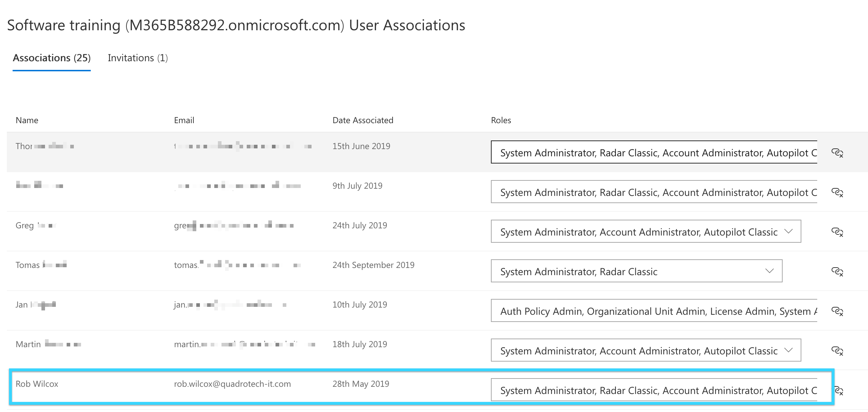868x412 pixels.
Task: Click unlink icon for 9th July 2019 row
Action: (837, 192)
